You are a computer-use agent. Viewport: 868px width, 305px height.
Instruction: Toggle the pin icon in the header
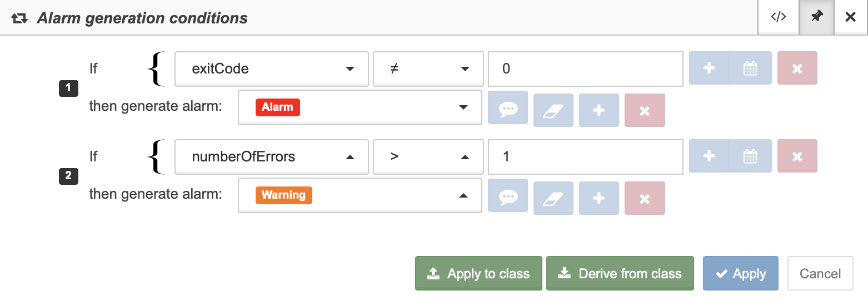816,17
